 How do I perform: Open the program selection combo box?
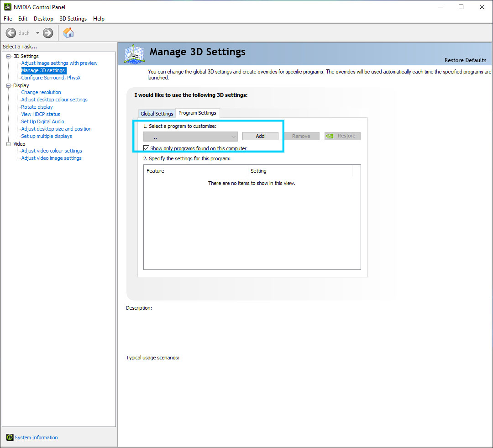[190, 137]
